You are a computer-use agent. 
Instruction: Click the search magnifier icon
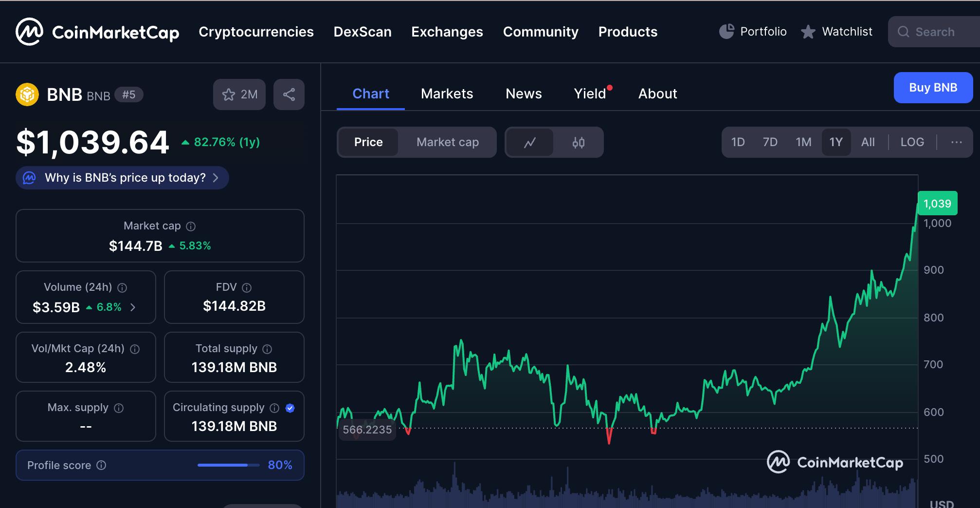(904, 32)
